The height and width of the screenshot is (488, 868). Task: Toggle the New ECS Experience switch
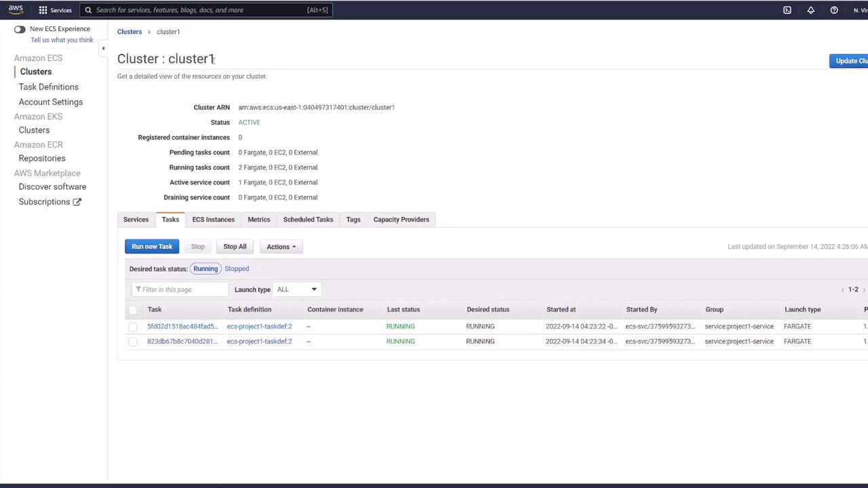coord(20,29)
